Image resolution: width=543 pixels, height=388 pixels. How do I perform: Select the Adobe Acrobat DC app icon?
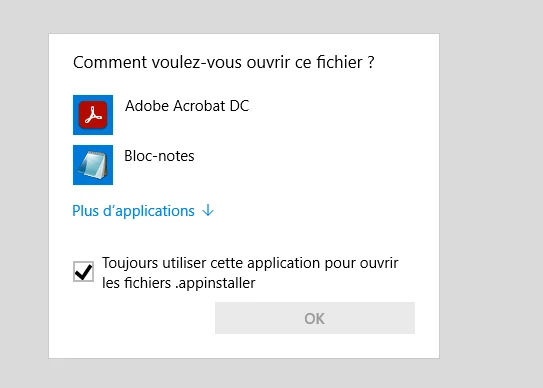[93, 115]
